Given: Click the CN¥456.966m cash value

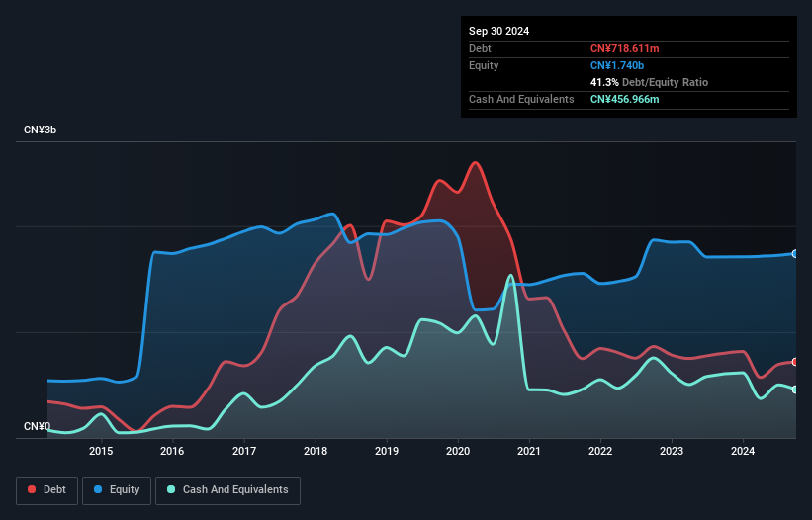Looking at the screenshot, I should click(x=624, y=99).
